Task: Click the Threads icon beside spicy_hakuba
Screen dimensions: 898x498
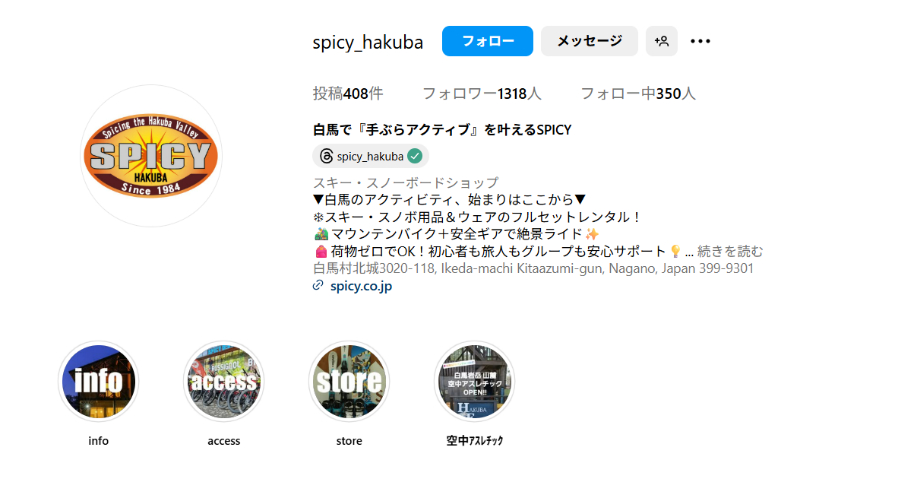Action: click(x=326, y=156)
